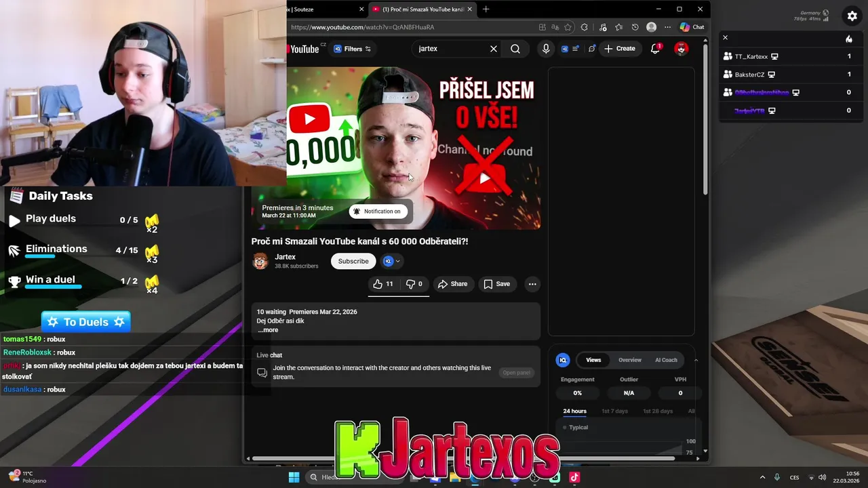Select the '1st 28 days' time range

click(658, 411)
